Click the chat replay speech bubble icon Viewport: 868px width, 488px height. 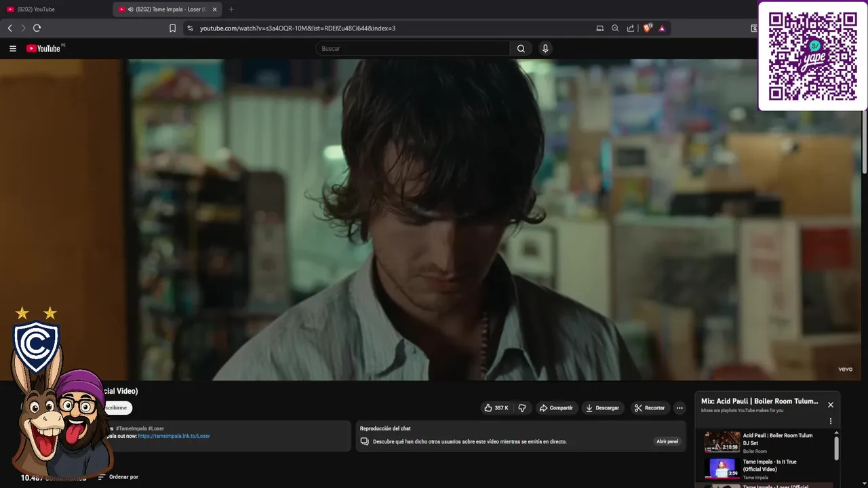pyautogui.click(x=364, y=441)
